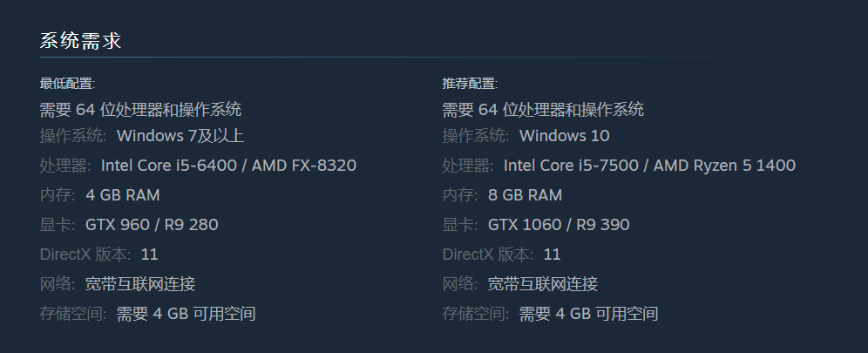Click recommended OS value Windows 10
This screenshot has height=353, width=868.
[564, 136]
